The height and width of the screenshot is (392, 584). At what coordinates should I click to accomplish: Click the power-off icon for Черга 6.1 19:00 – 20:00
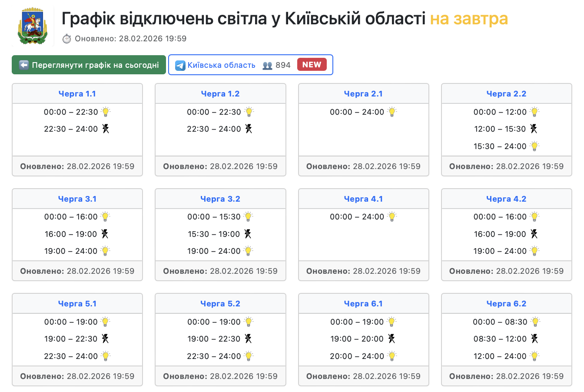(x=392, y=339)
